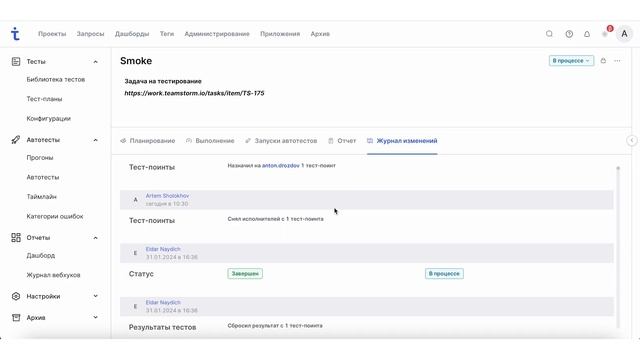Expand the Настройки sidebar section
640x360 pixels.
pyautogui.click(x=96, y=296)
